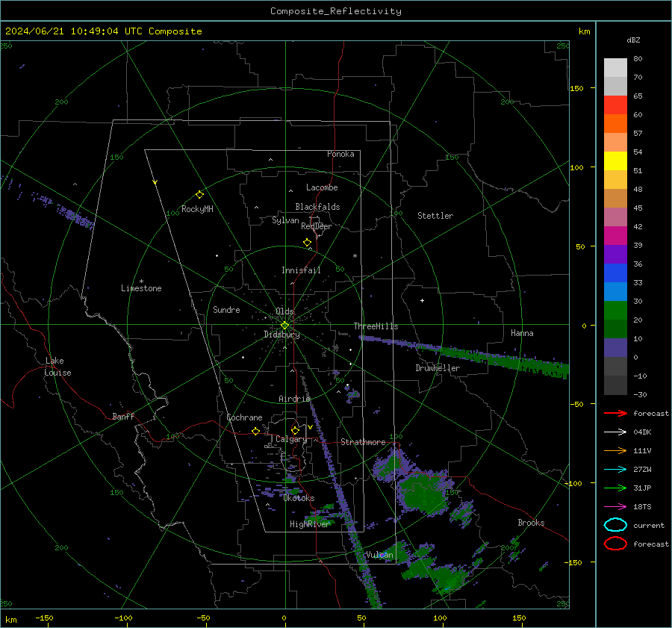Click the radar center diamond at Didsbury

point(284,326)
